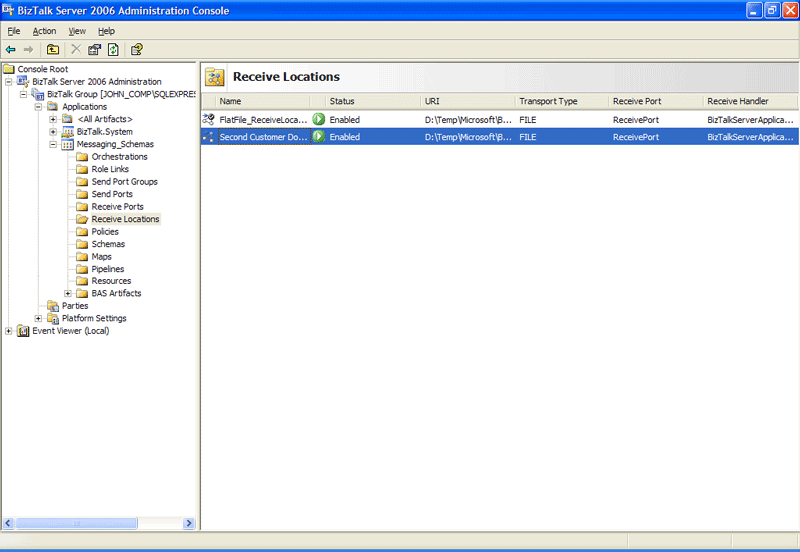Click the Second Customer Do... row icon
The width and height of the screenshot is (800, 552).
tap(209, 137)
